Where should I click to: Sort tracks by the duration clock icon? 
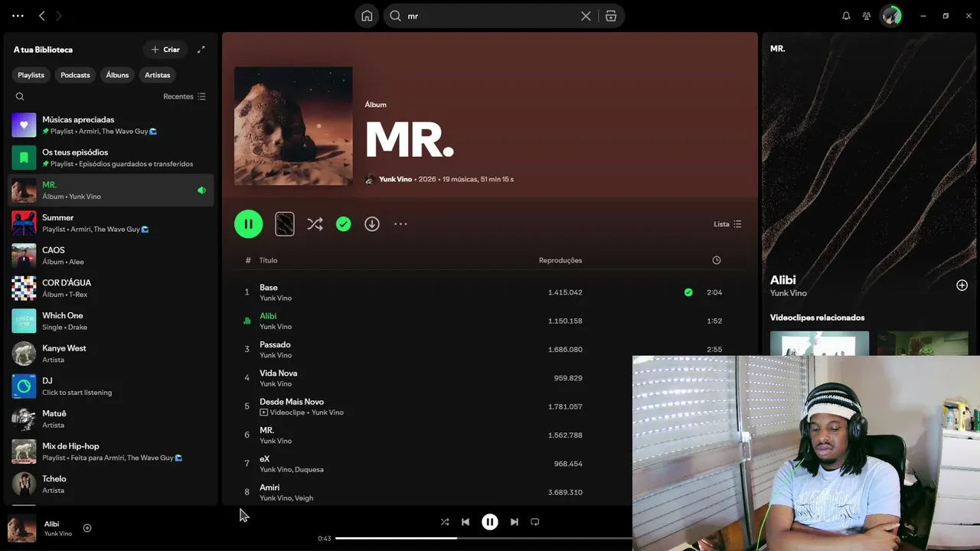[x=717, y=260]
